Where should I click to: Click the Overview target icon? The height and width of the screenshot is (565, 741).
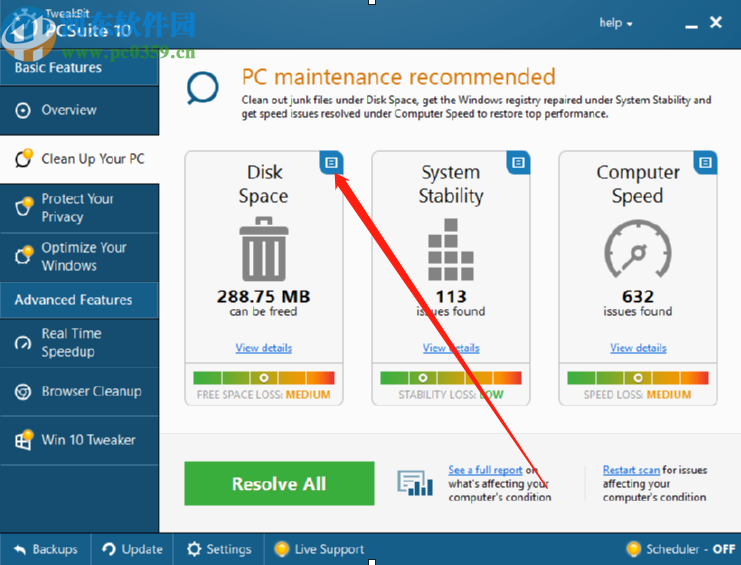tap(23, 111)
